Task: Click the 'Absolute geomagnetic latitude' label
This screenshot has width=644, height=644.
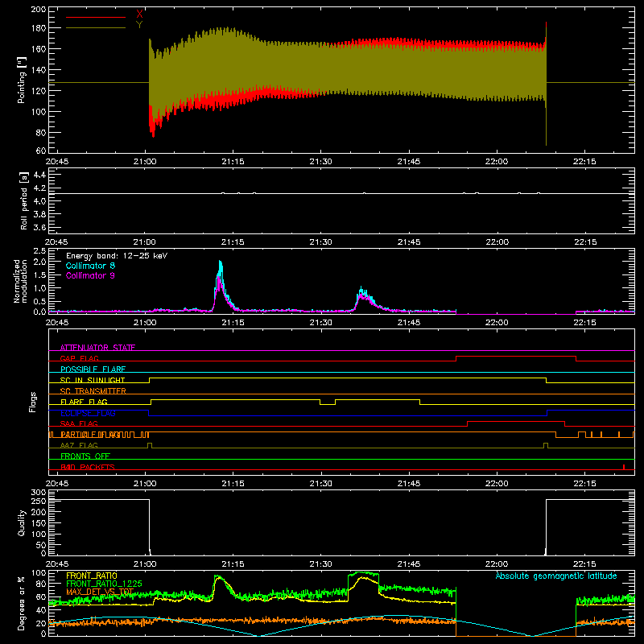Action: pos(556,576)
